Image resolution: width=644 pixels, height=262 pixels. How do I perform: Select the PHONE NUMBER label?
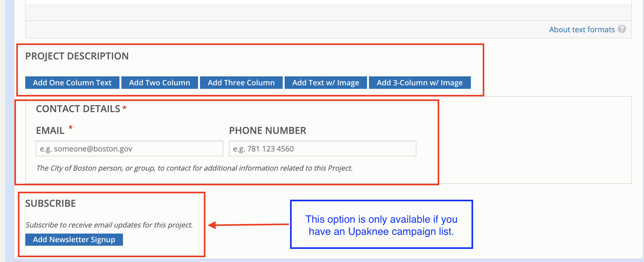click(267, 130)
